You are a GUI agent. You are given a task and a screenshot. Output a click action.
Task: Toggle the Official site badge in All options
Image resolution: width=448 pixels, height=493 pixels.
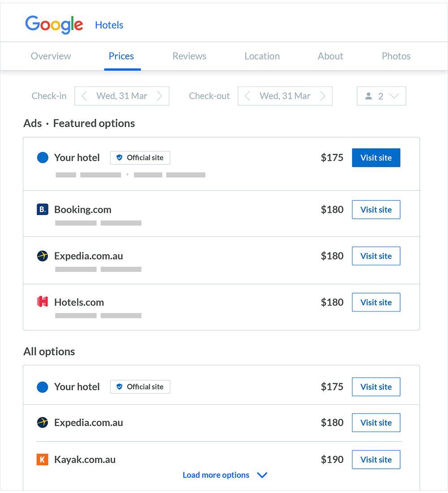point(140,386)
